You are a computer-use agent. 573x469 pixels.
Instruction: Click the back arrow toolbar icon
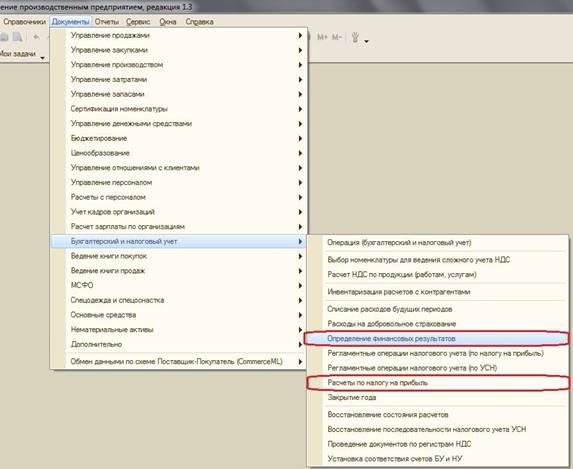pyautogui.click(x=36, y=37)
